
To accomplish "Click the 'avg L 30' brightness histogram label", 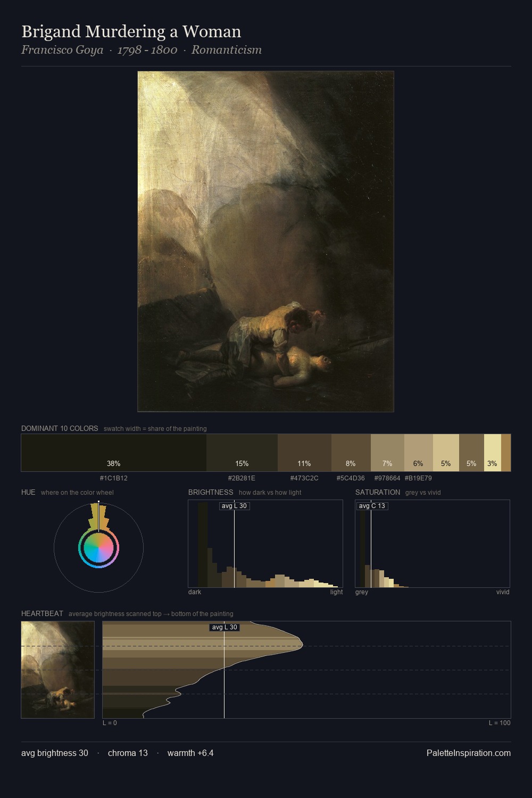I will (235, 506).
